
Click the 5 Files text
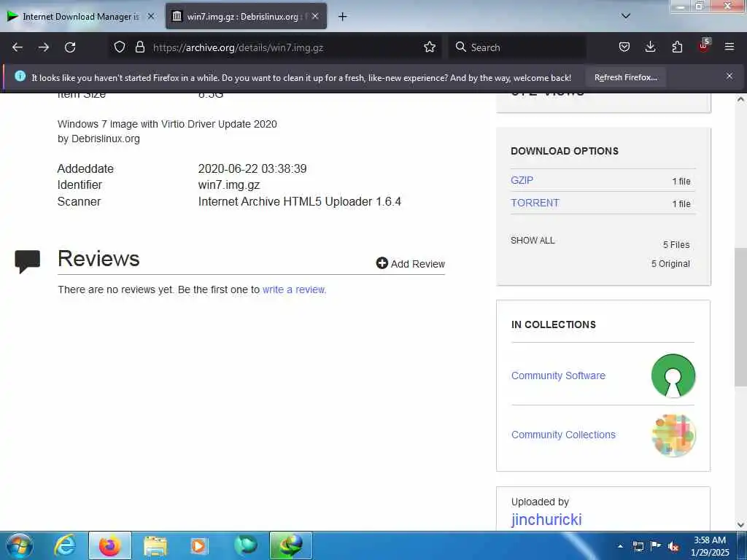[676, 245]
